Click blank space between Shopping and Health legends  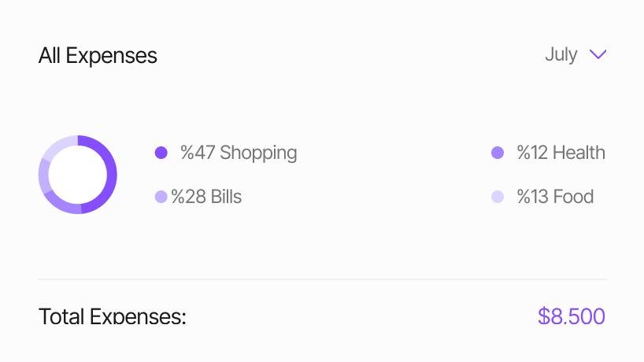pyautogui.click(x=394, y=153)
